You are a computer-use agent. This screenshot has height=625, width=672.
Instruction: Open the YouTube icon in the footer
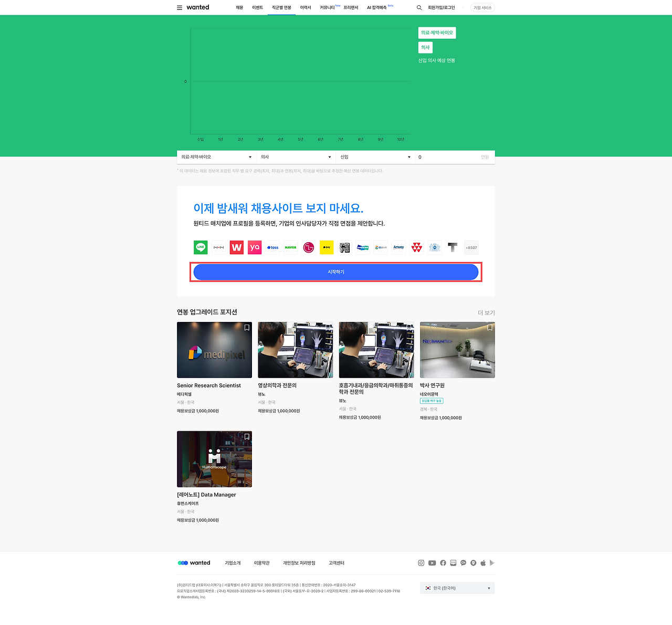[432, 563]
